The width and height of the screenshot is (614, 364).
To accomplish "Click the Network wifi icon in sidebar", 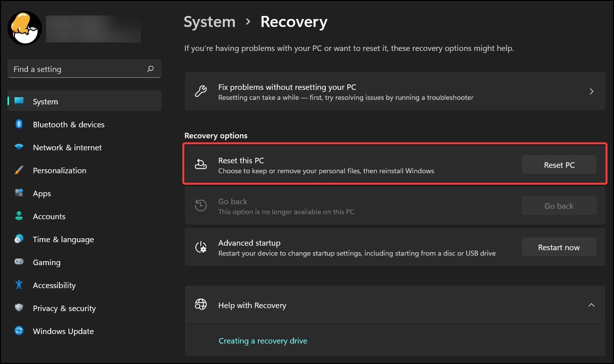I will (x=19, y=147).
